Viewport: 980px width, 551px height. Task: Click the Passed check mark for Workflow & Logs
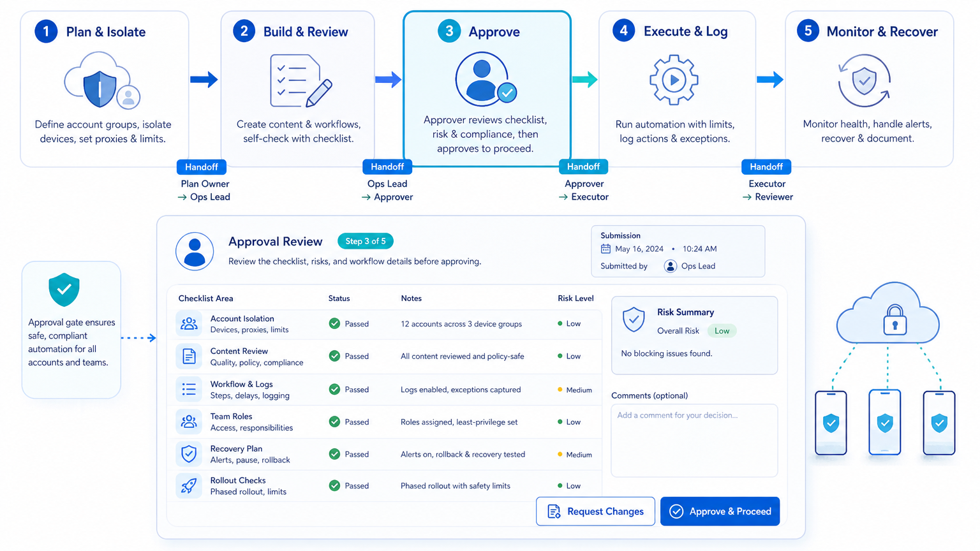click(334, 389)
